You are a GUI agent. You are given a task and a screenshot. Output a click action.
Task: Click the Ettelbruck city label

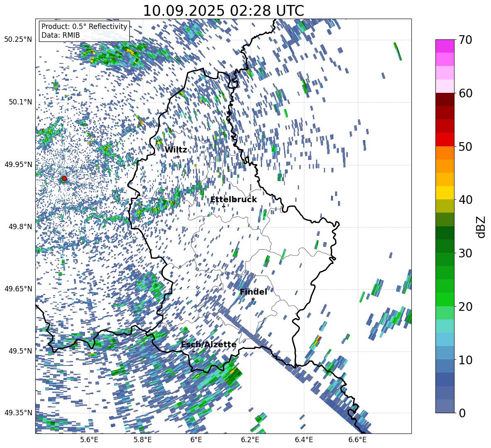[233, 200]
